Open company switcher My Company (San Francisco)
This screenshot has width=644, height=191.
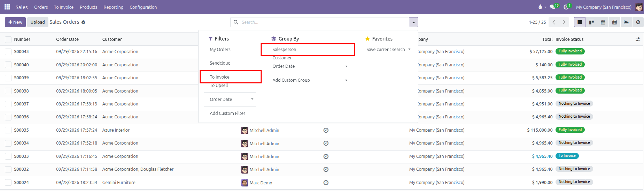pos(604,7)
